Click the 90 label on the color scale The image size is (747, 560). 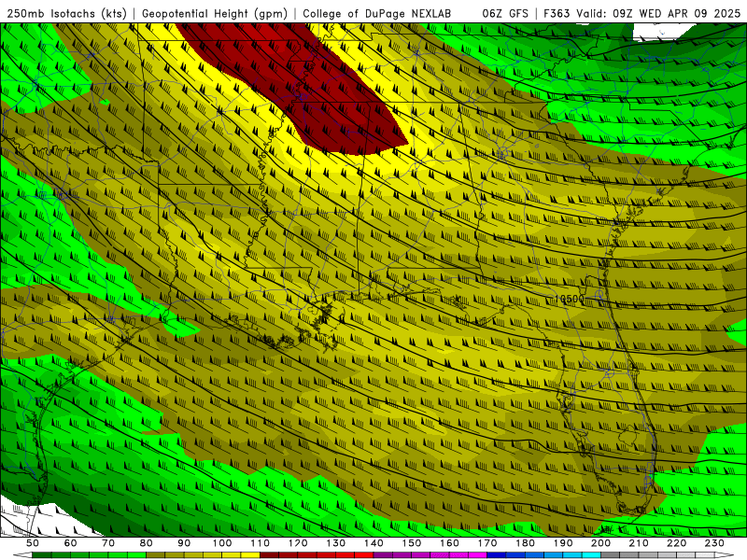(x=184, y=543)
